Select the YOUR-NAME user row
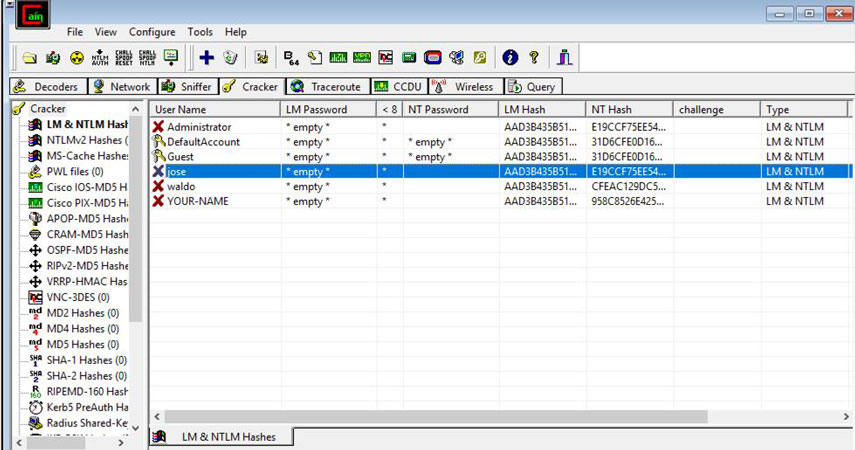 click(500, 201)
